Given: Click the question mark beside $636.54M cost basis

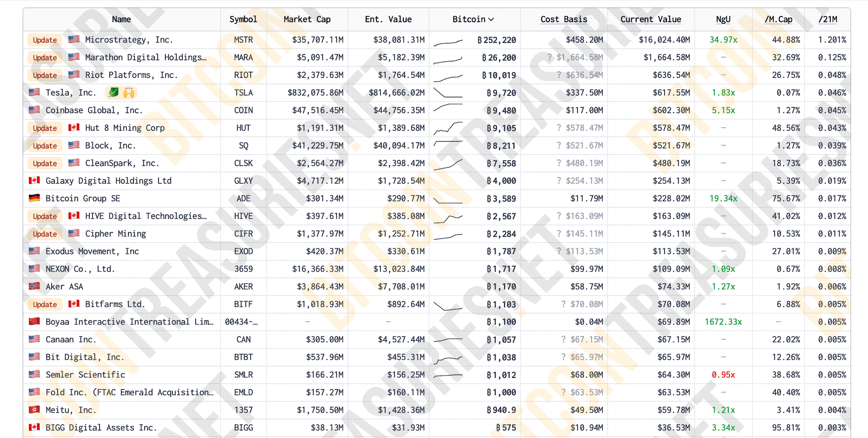Looking at the screenshot, I should click(559, 75).
